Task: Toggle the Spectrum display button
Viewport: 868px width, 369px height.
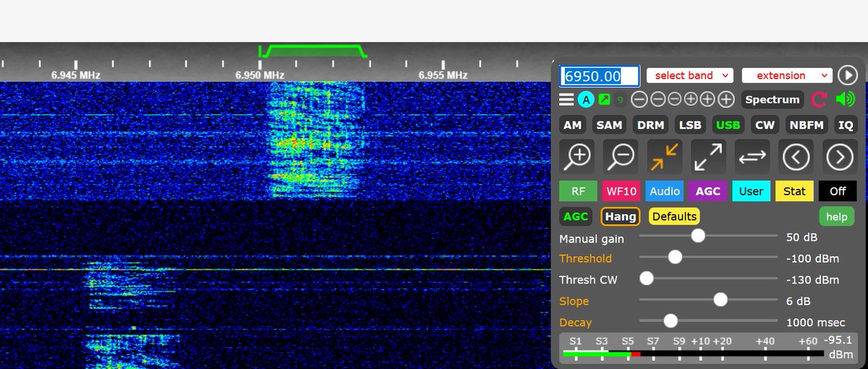Action: pyautogui.click(x=773, y=100)
